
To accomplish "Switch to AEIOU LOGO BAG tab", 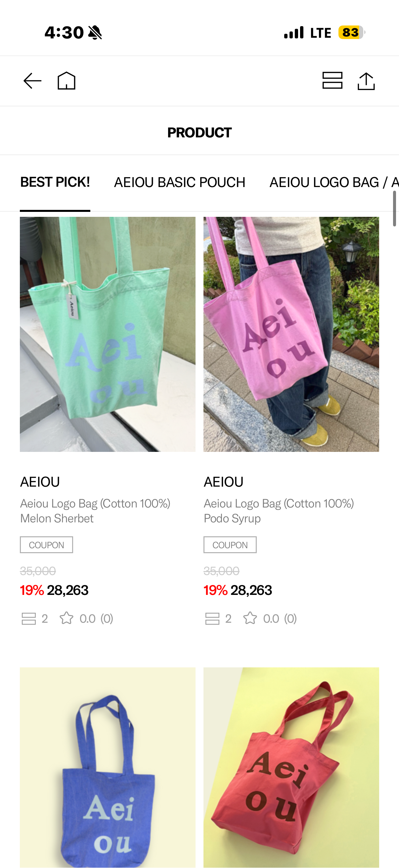I will pos(334,182).
